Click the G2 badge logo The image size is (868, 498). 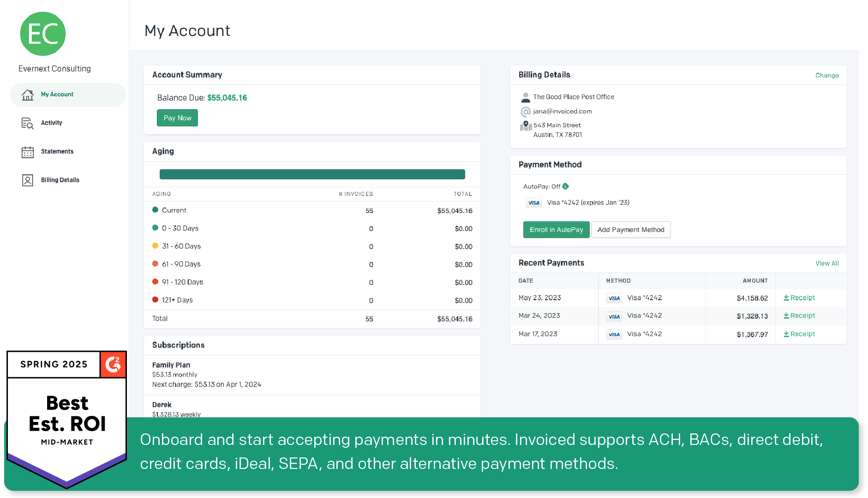pyautogui.click(x=113, y=364)
